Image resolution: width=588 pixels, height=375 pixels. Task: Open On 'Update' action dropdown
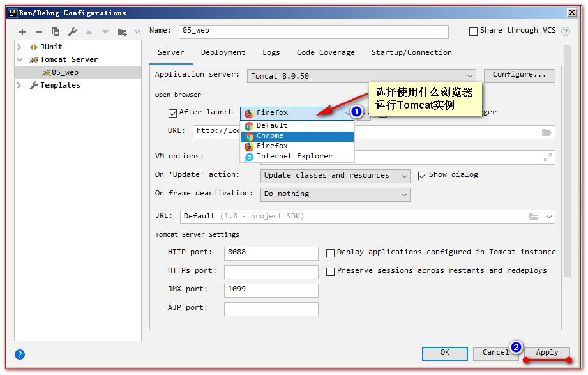[335, 176]
